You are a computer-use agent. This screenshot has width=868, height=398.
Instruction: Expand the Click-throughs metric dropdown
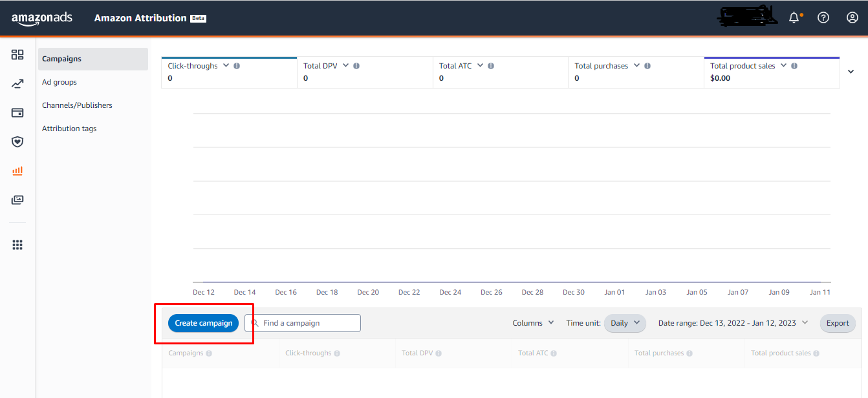click(226, 65)
